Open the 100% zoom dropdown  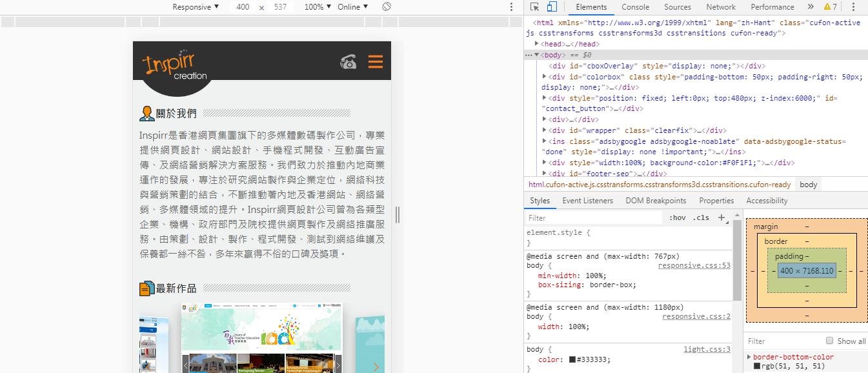(x=318, y=7)
